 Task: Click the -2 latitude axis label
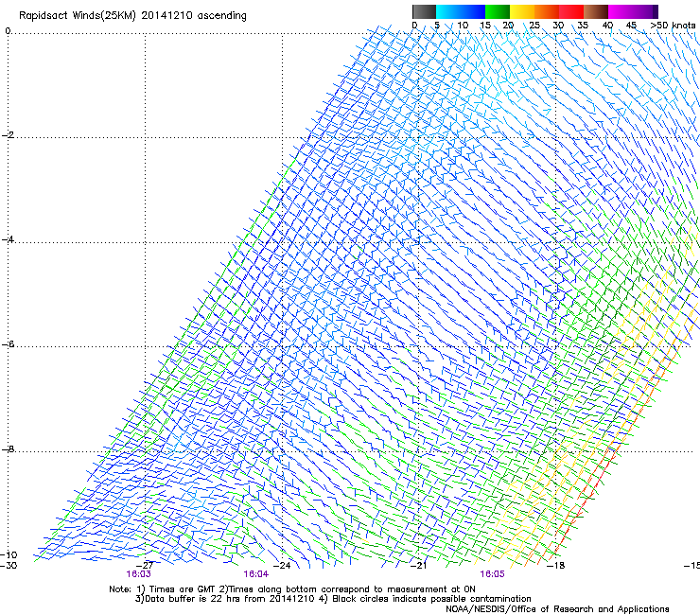click(8, 135)
